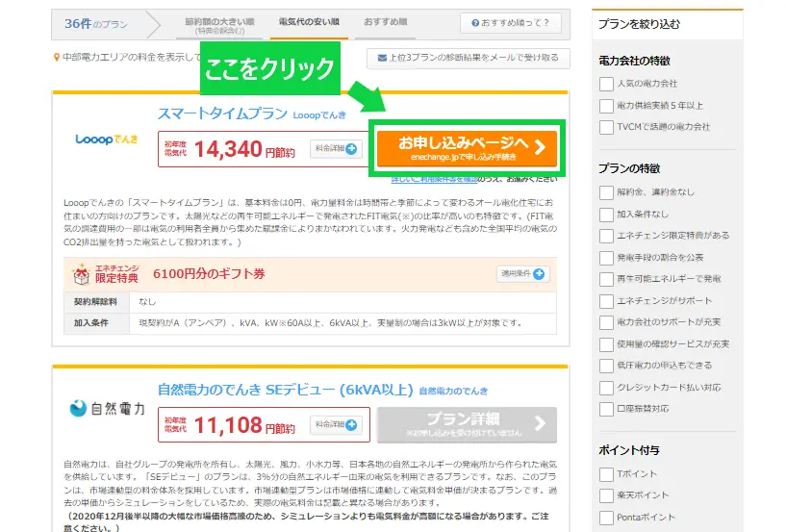This screenshot has width=786, height=532.
Task: Click ポイント付与 section heading
Action: (x=628, y=450)
